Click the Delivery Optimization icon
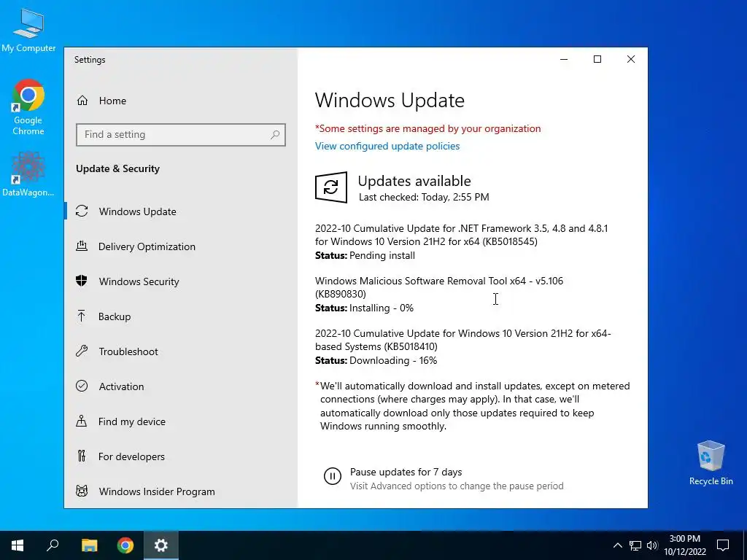 (x=82, y=246)
